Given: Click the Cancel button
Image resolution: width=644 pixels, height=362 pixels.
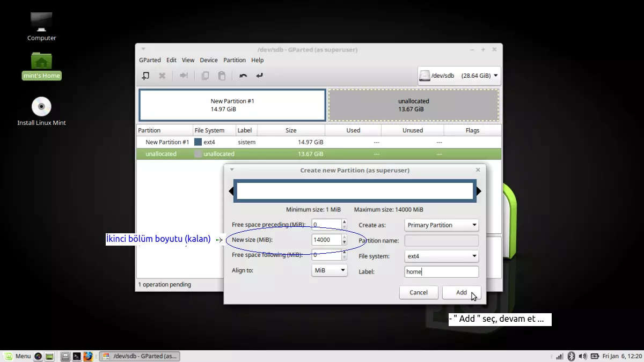Looking at the screenshot, I should click(x=419, y=292).
